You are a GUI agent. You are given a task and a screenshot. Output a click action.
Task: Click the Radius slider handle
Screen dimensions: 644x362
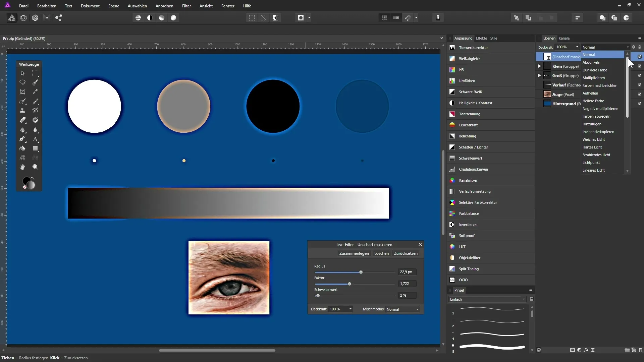361,272
